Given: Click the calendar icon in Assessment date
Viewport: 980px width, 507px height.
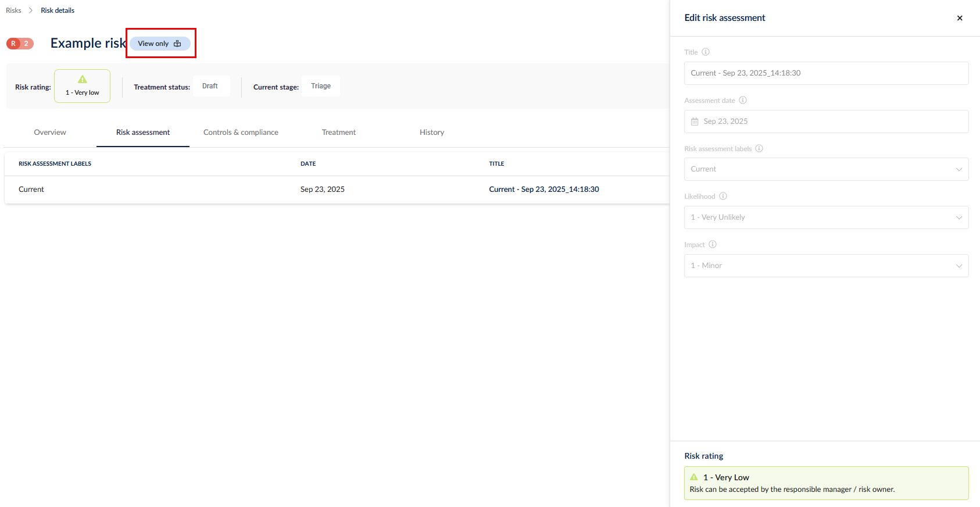Looking at the screenshot, I should pos(695,122).
